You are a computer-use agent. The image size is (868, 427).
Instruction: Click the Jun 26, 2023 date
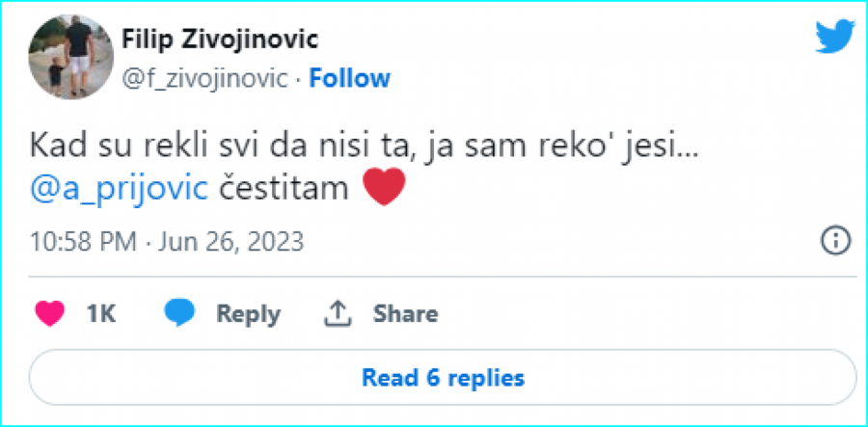point(230,241)
